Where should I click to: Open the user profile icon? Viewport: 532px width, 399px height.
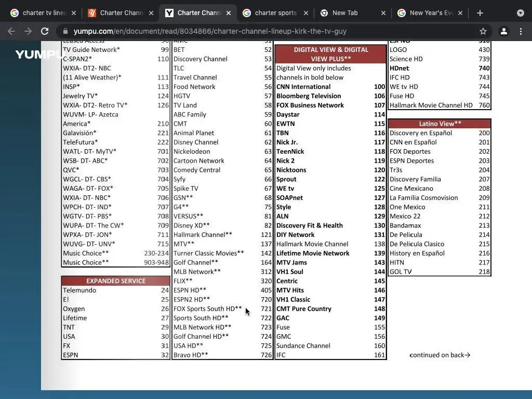click(504, 31)
